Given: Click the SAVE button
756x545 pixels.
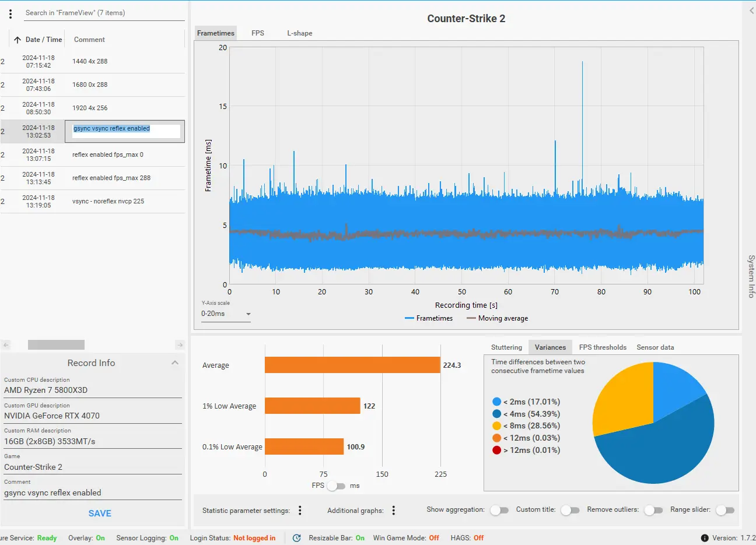Looking at the screenshot, I should click(x=100, y=514).
